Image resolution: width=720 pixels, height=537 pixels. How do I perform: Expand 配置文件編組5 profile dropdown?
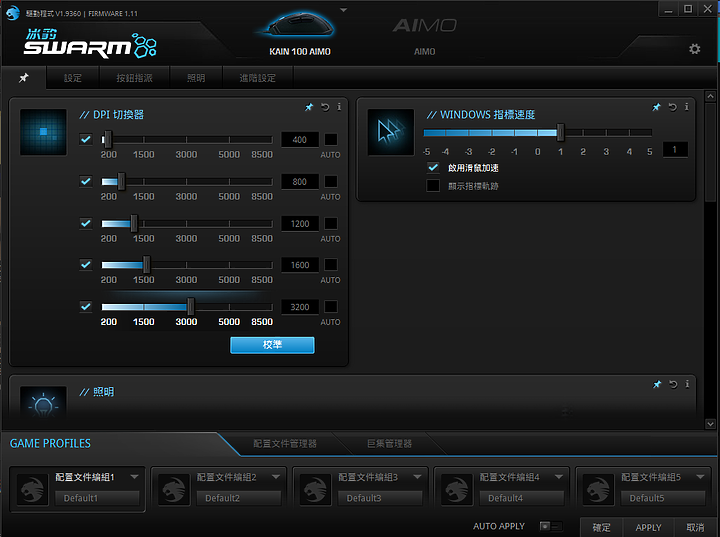pyautogui.click(x=700, y=477)
